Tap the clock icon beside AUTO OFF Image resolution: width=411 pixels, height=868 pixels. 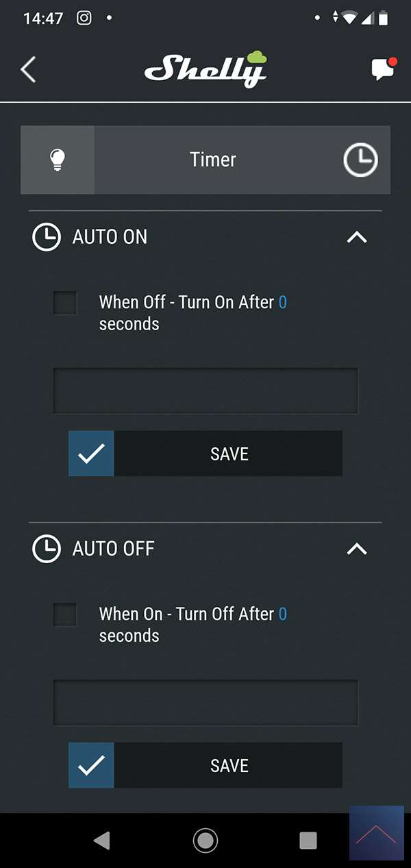point(47,549)
